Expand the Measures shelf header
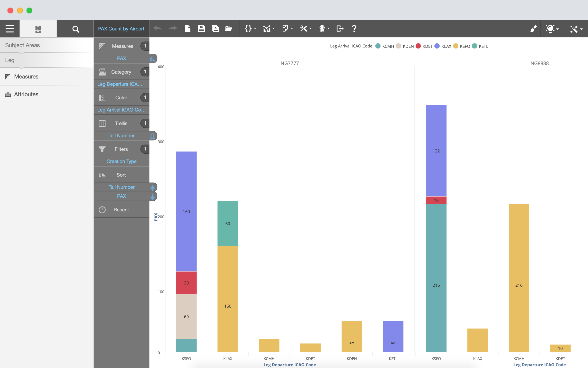 121,46
